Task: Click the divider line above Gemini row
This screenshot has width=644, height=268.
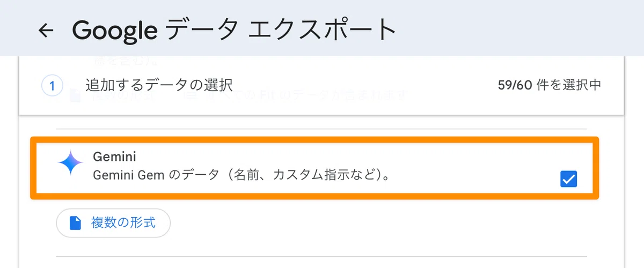Action: (x=322, y=129)
